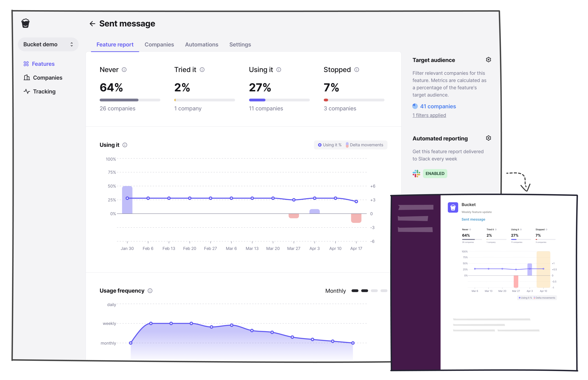This screenshot has height=380, width=588.
Task: Click the Jan 30 delta bar
Action: [127, 200]
